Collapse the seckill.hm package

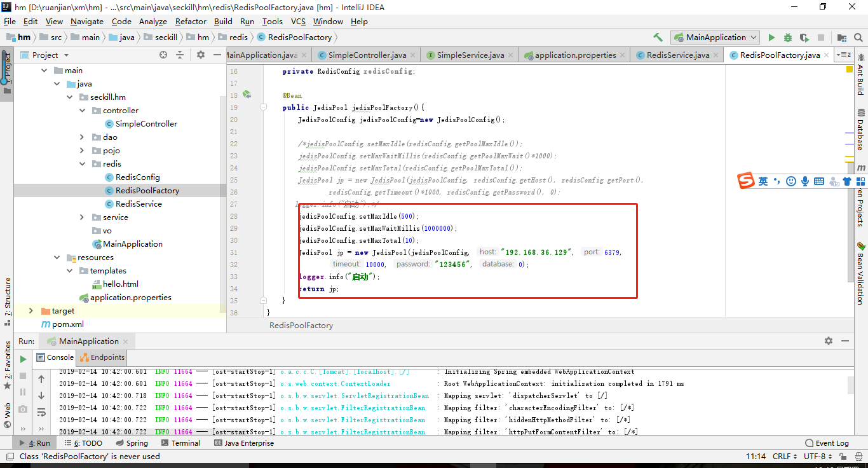[69, 97]
